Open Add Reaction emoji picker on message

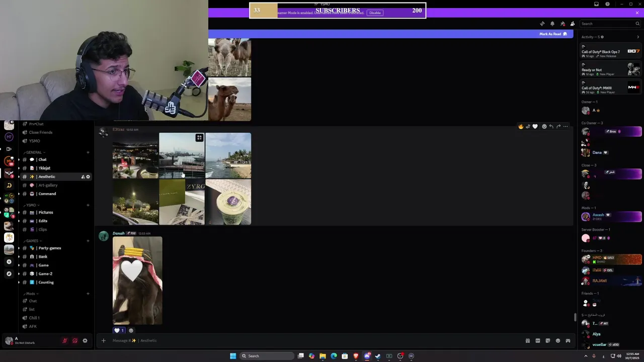[x=544, y=127]
